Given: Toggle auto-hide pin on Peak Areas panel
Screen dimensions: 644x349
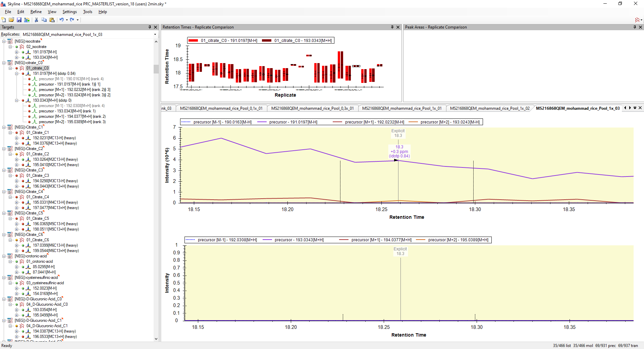Looking at the screenshot, I should pos(635,27).
